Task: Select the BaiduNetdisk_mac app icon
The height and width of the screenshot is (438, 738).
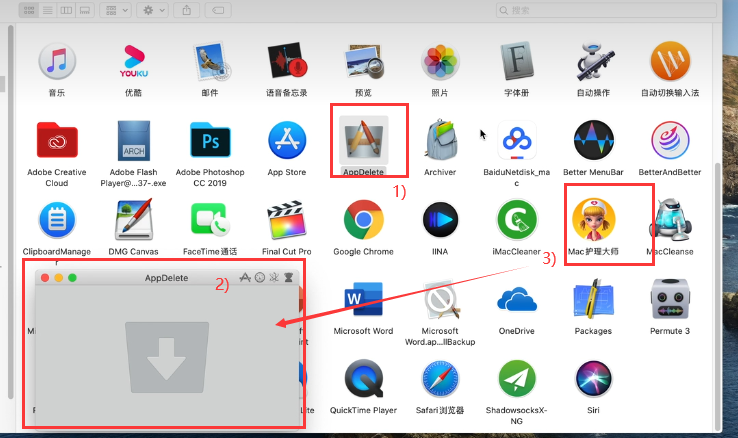Action: tap(517, 140)
